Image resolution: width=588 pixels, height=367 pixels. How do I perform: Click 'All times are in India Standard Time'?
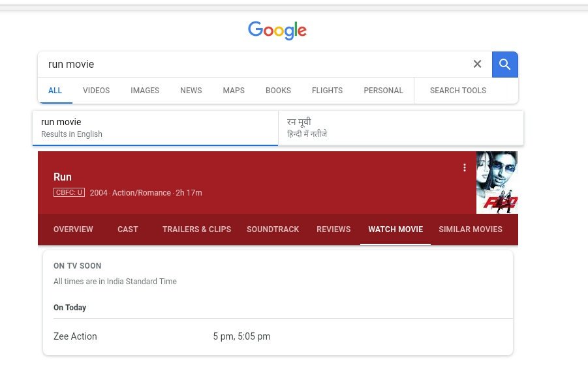coord(115,281)
